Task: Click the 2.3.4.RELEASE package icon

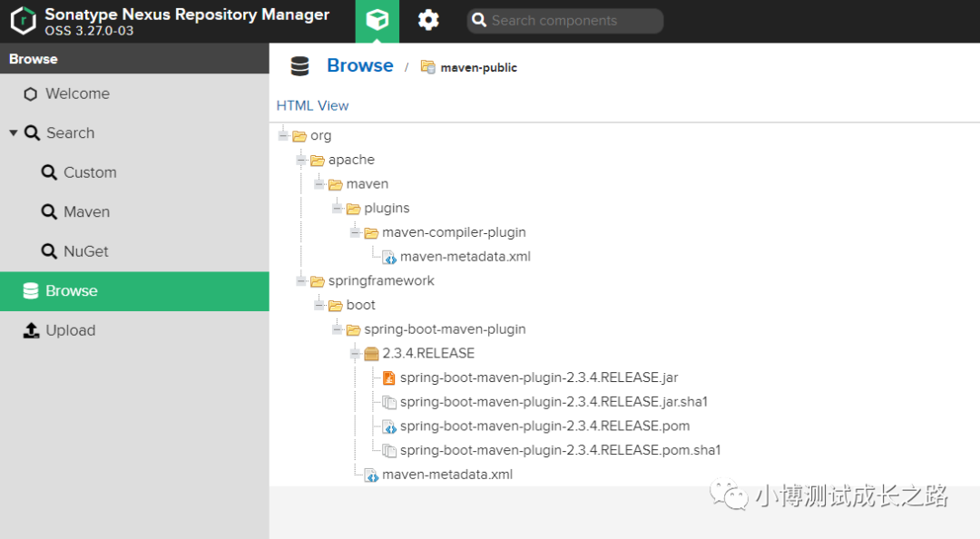Action: click(x=371, y=354)
